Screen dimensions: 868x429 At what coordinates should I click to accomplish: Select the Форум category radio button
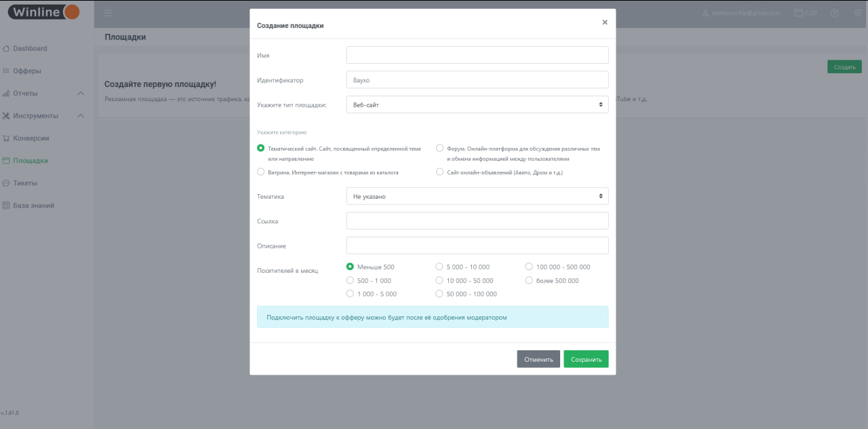tap(440, 148)
